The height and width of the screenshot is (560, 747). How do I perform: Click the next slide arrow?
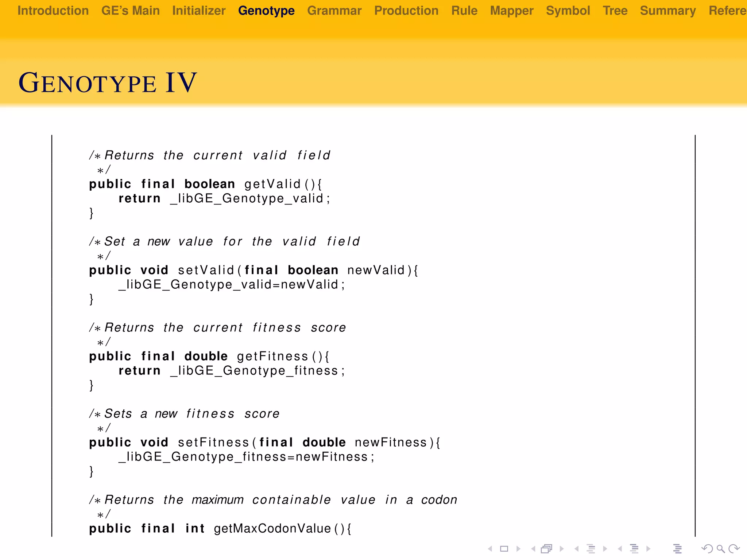tap(518, 549)
